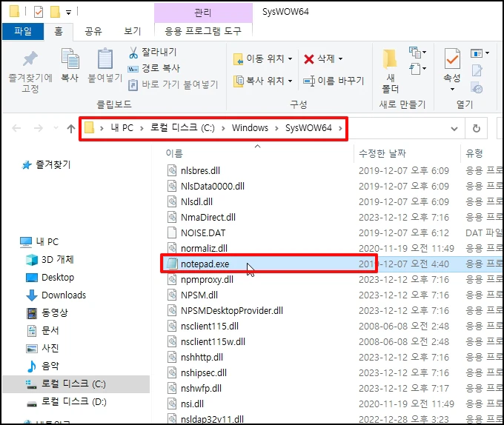The width and height of the screenshot is (504, 425).
Task: Select the nsclient115w.dll file
Action: (x=206, y=341)
